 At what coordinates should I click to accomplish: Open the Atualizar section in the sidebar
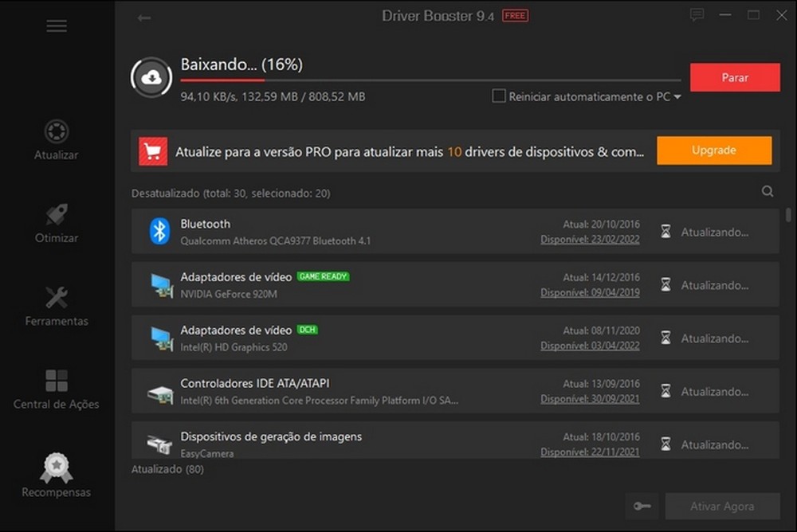(56, 141)
